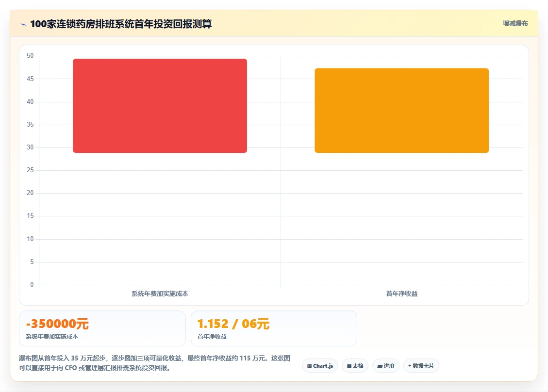Screen dimensions: 548x392
Task: Click the chart title 100家连锁药房排班系统首年投资回报测算
Action: (x=121, y=24)
